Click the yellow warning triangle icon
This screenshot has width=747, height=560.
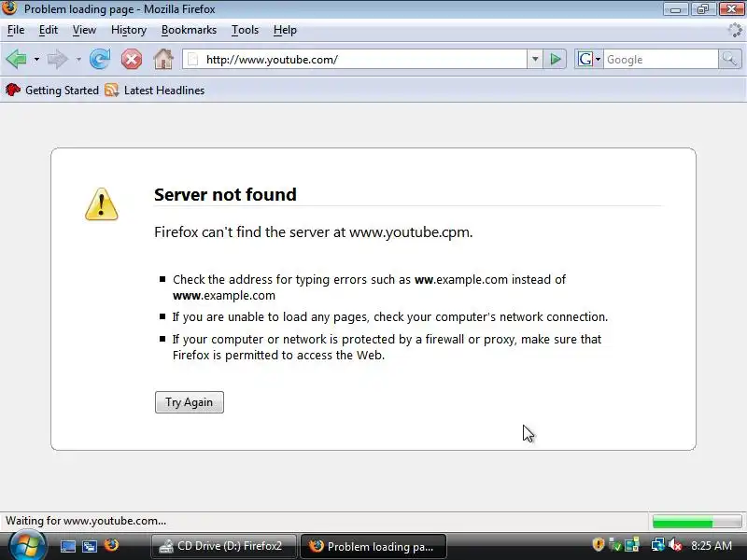(102, 204)
